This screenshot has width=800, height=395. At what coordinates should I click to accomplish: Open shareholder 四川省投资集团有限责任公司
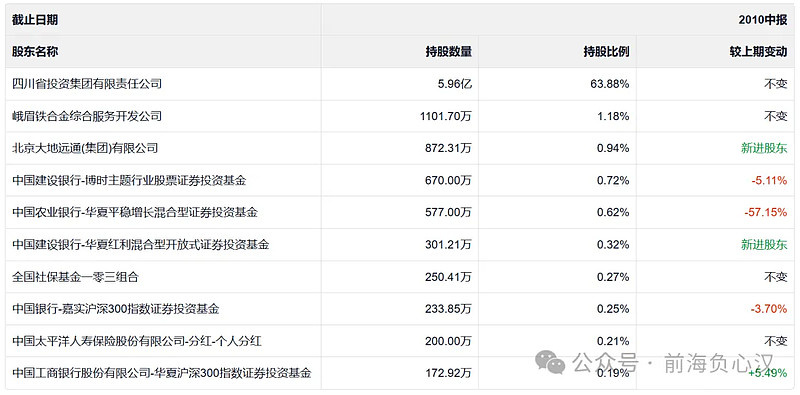pyautogui.click(x=87, y=84)
